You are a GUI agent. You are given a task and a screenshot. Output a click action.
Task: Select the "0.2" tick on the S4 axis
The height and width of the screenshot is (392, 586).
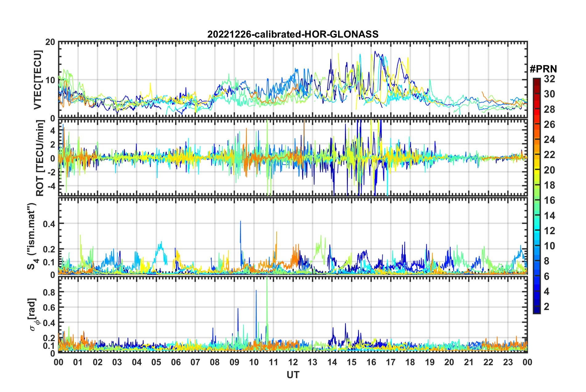pos(49,249)
